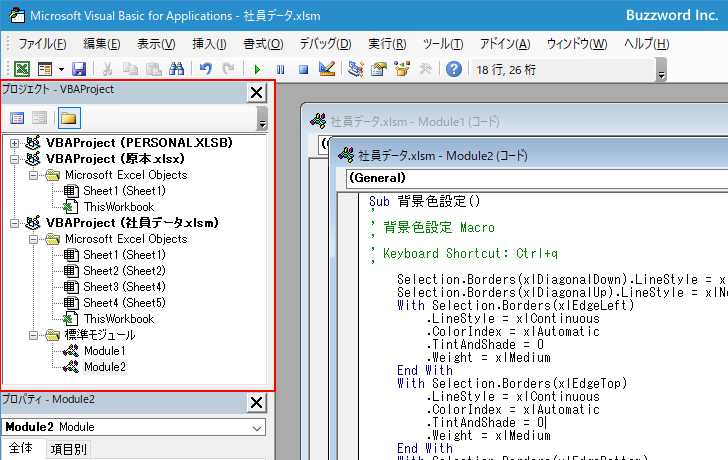The width and height of the screenshot is (728, 460).
Task: Open the 書式(O) menu
Action: [263, 44]
